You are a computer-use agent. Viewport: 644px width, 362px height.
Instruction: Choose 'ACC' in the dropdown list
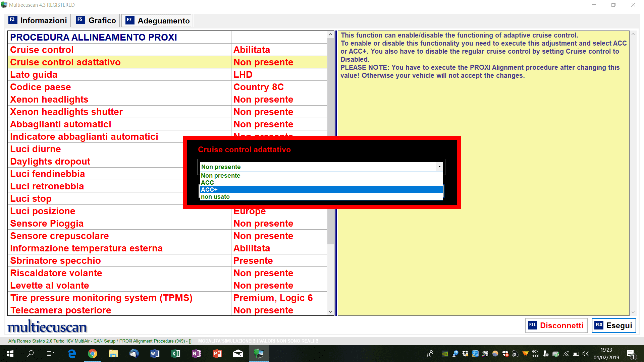click(x=321, y=183)
